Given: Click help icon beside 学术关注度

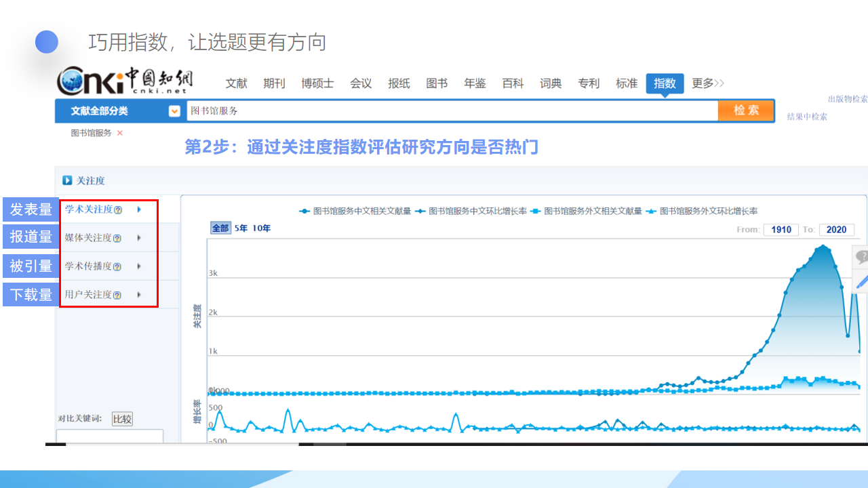Looking at the screenshot, I should pos(118,210).
